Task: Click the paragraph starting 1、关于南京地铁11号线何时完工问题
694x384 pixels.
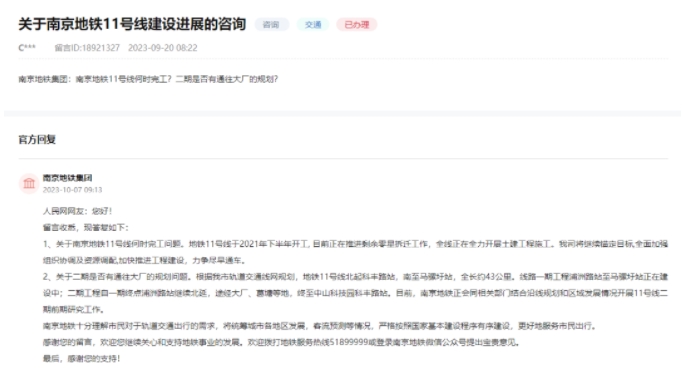Action: [355, 252]
